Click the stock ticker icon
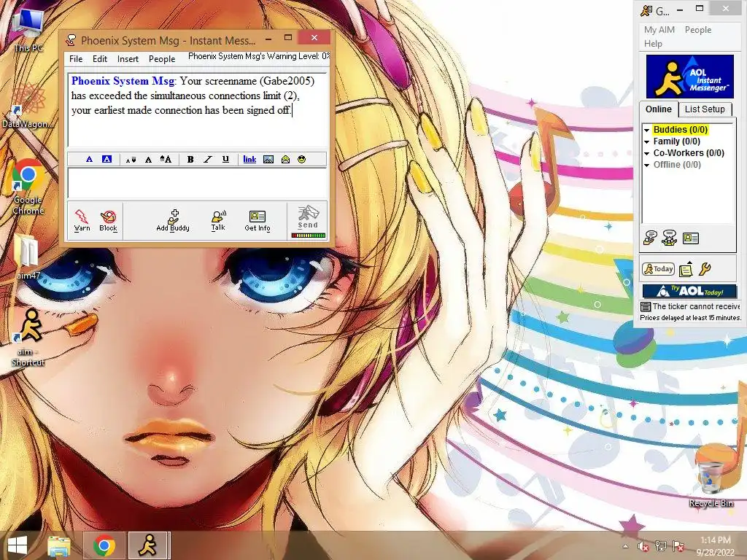Image resolution: width=747 pixels, height=560 pixels. pos(646,306)
